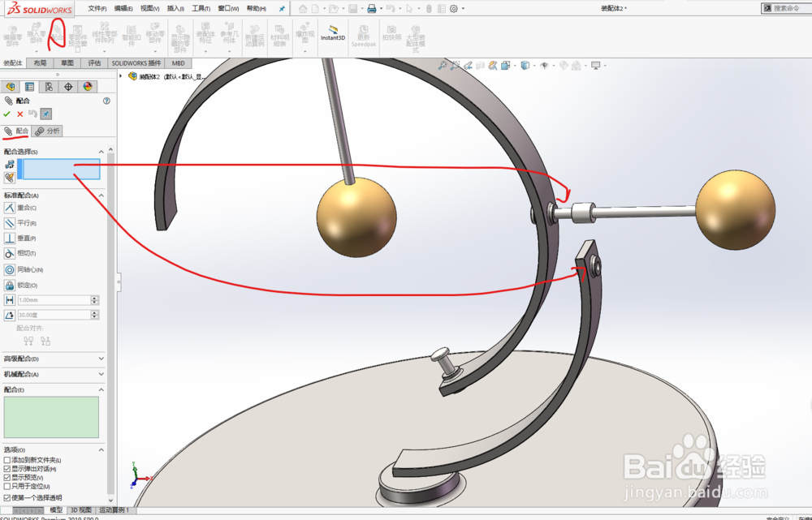Toggle 只用于定位 checkbox

point(7,487)
